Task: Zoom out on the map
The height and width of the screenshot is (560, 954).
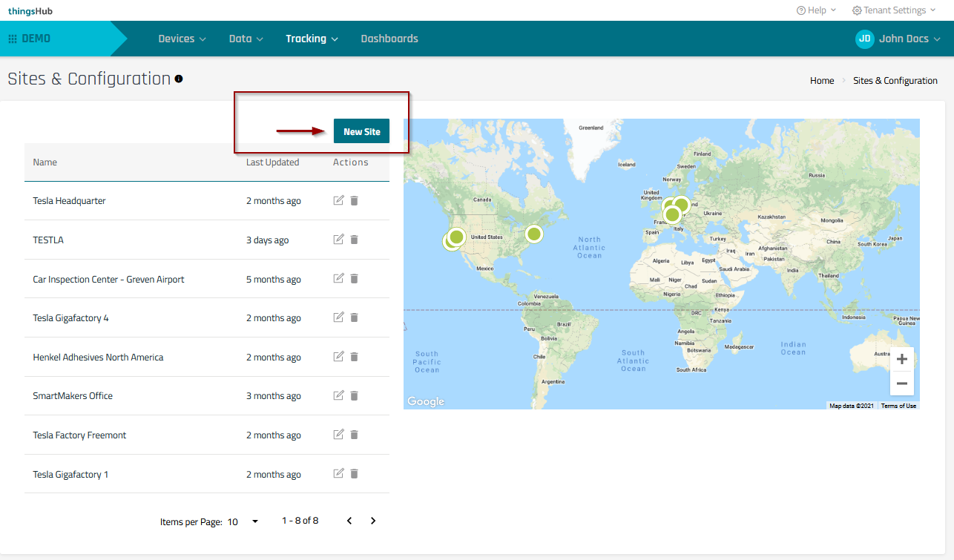Action: click(x=901, y=383)
